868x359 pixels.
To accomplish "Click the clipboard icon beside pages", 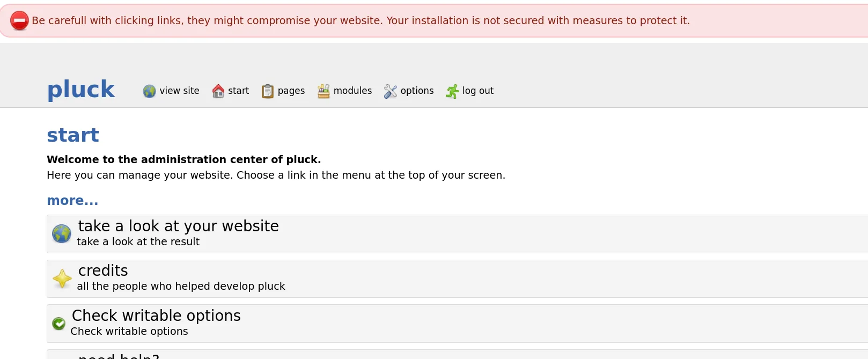I will tap(267, 92).
